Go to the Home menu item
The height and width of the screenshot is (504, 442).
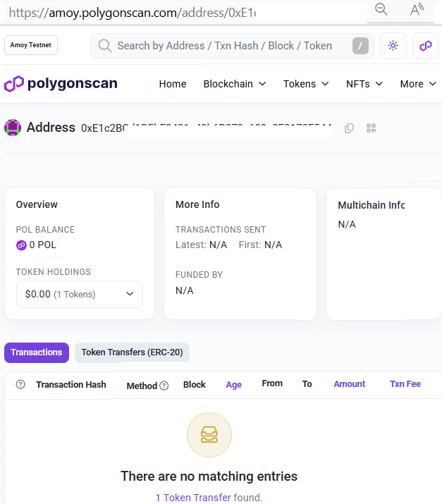click(173, 84)
